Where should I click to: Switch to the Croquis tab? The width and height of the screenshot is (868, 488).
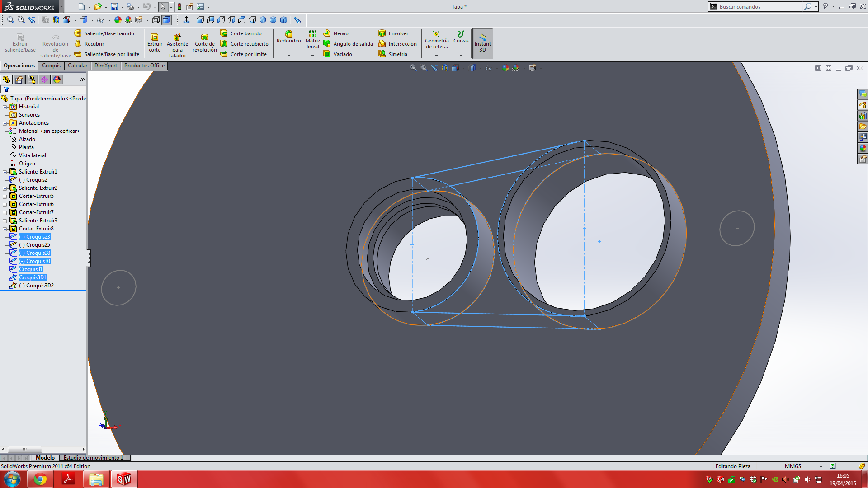click(x=51, y=66)
